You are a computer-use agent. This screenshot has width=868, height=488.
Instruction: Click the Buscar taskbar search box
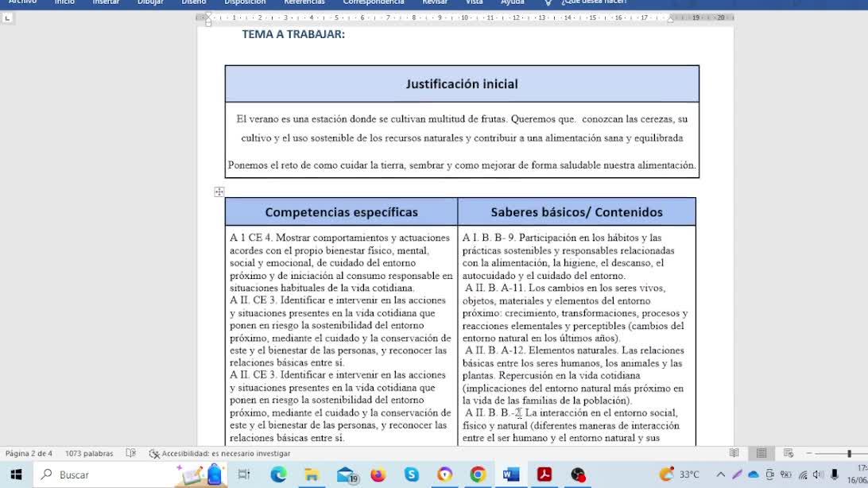coord(130,474)
